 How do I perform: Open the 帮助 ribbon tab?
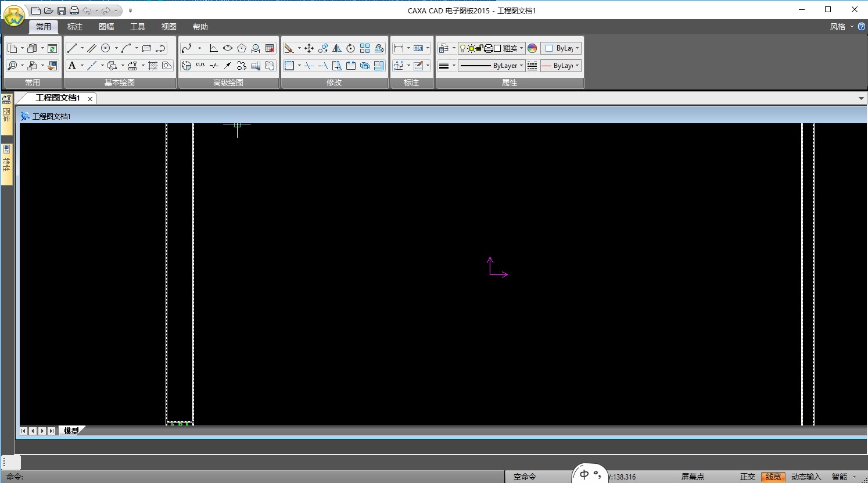point(200,27)
